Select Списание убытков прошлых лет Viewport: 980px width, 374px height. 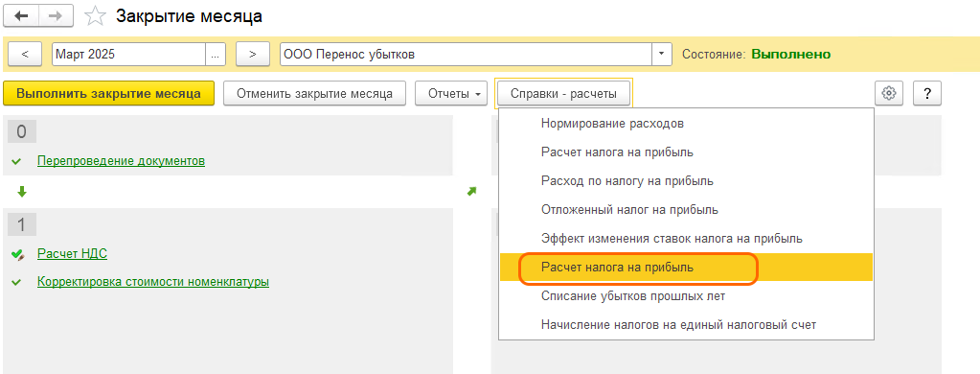[x=686, y=295]
